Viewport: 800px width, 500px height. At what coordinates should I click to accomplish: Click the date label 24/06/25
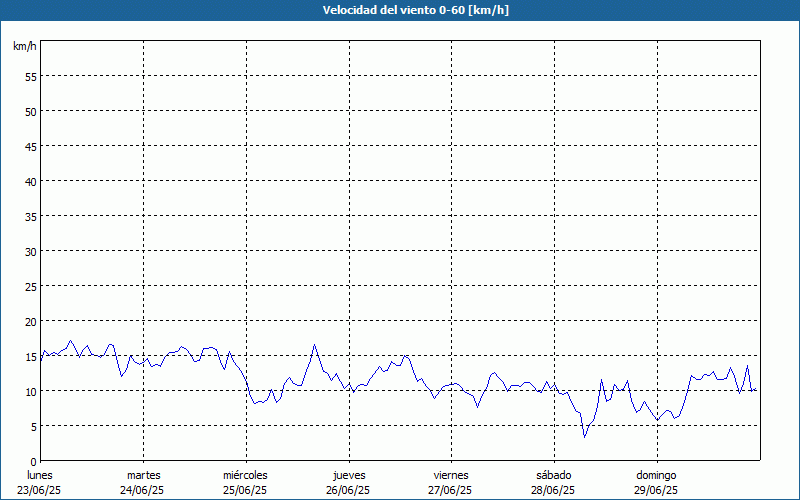click(x=142, y=490)
